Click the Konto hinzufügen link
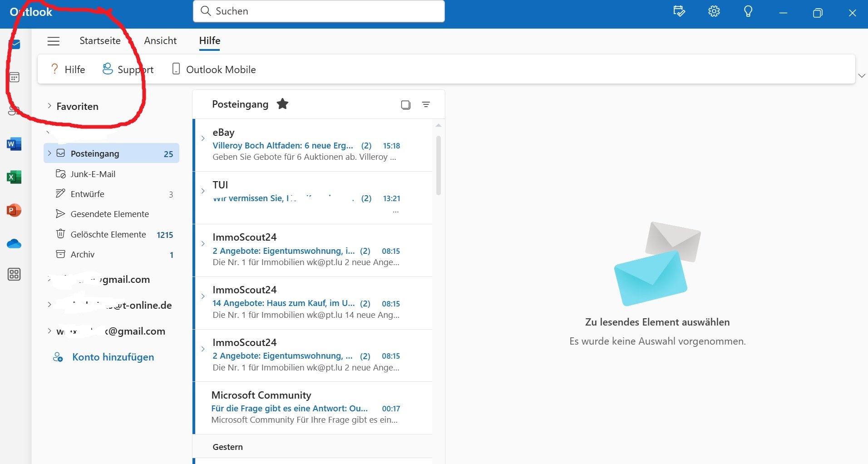868x464 pixels. (x=113, y=357)
